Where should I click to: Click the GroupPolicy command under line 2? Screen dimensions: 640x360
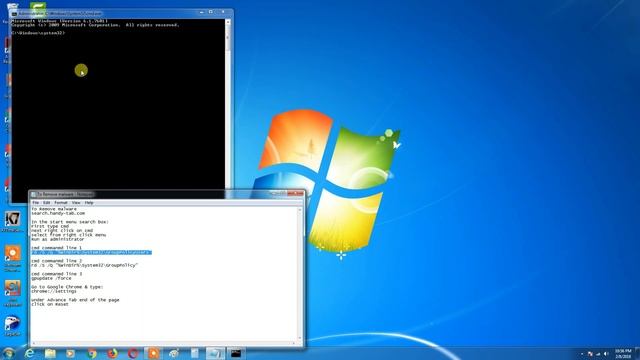click(84, 265)
